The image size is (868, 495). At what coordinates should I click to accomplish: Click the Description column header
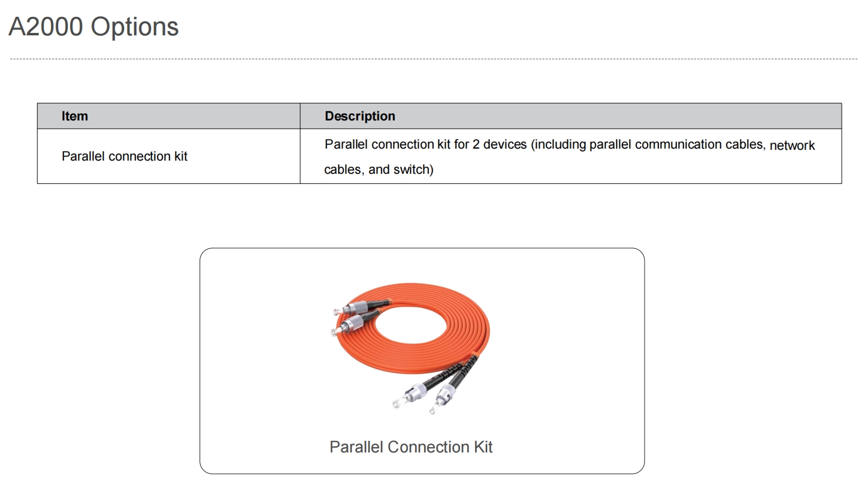(x=360, y=116)
